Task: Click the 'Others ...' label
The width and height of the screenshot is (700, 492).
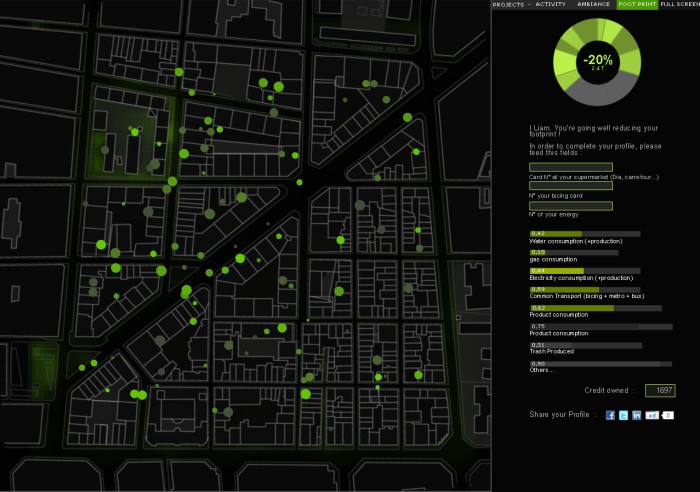Action: 542,370
